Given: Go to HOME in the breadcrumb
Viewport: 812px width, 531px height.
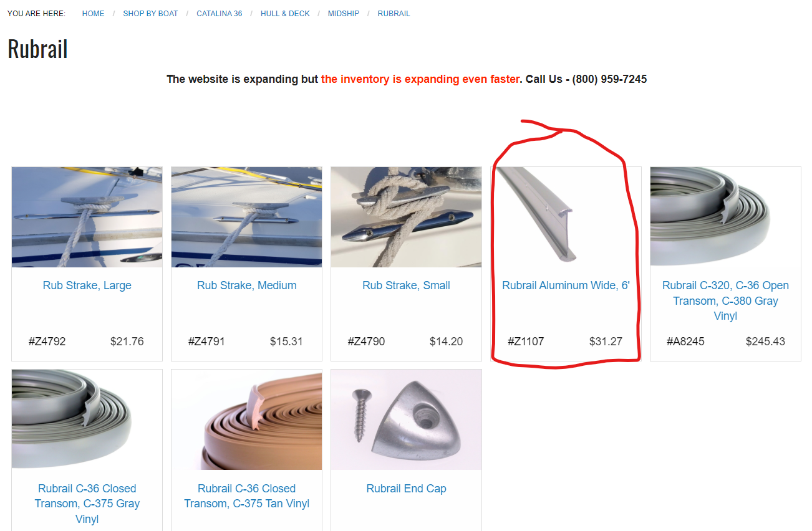Looking at the screenshot, I should point(94,14).
